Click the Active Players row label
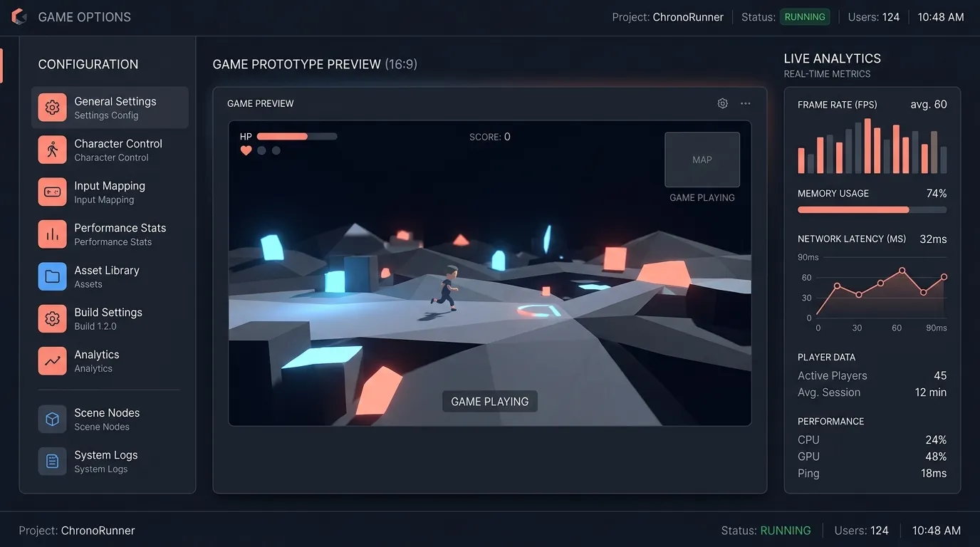The width and height of the screenshot is (980, 547). (x=833, y=375)
